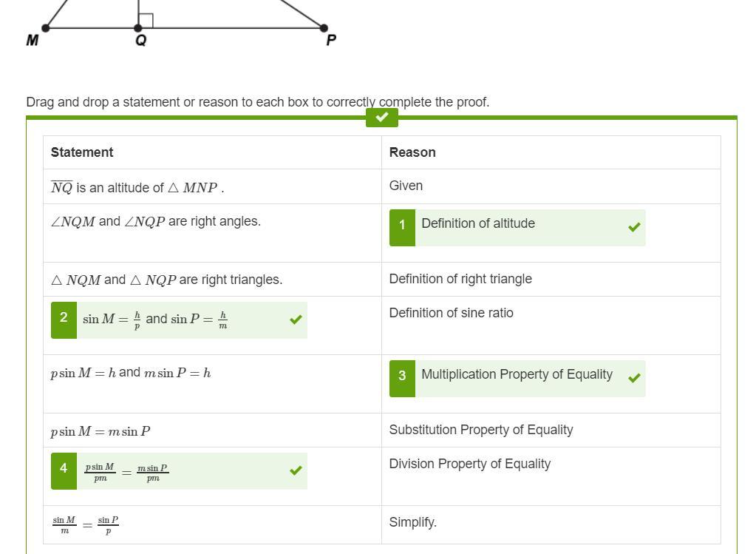Click checkmark on the p sin M over pm tile

pos(296,470)
